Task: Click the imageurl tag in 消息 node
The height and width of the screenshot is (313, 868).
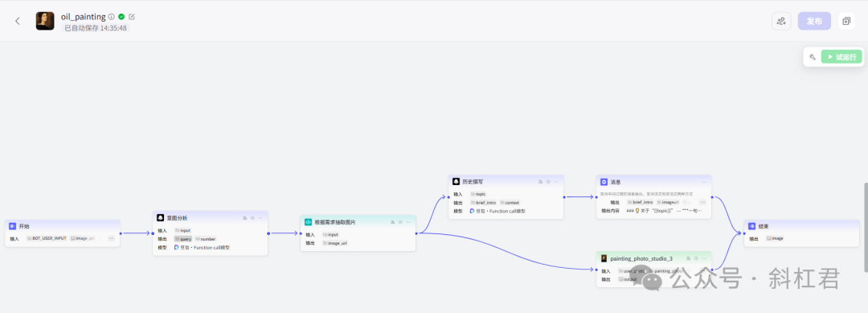Action: point(668,202)
